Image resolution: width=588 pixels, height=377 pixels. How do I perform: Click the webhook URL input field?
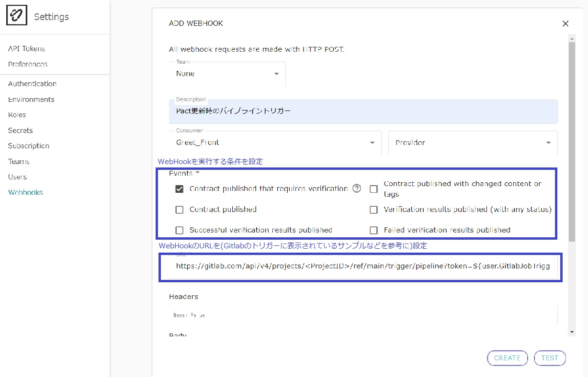click(359, 266)
